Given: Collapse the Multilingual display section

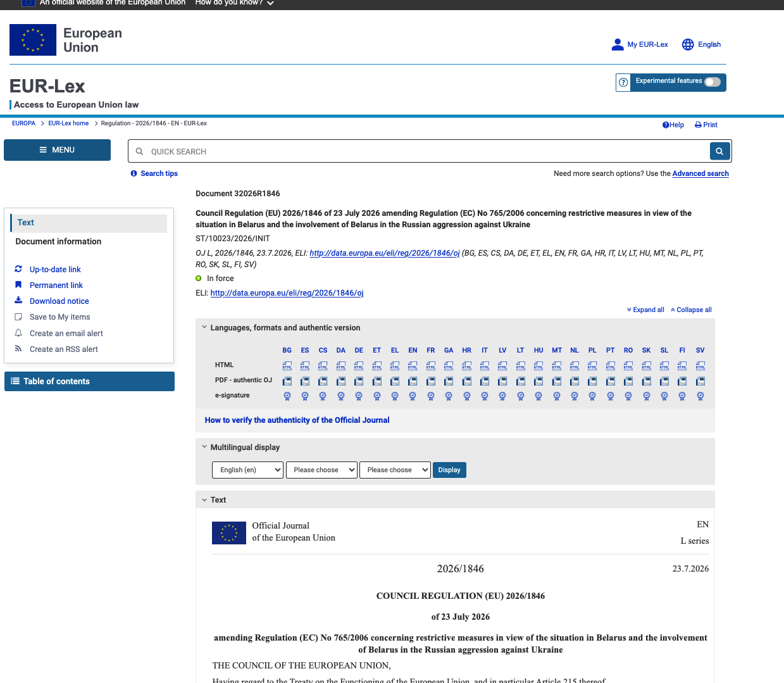Looking at the screenshot, I should pyautogui.click(x=204, y=447).
